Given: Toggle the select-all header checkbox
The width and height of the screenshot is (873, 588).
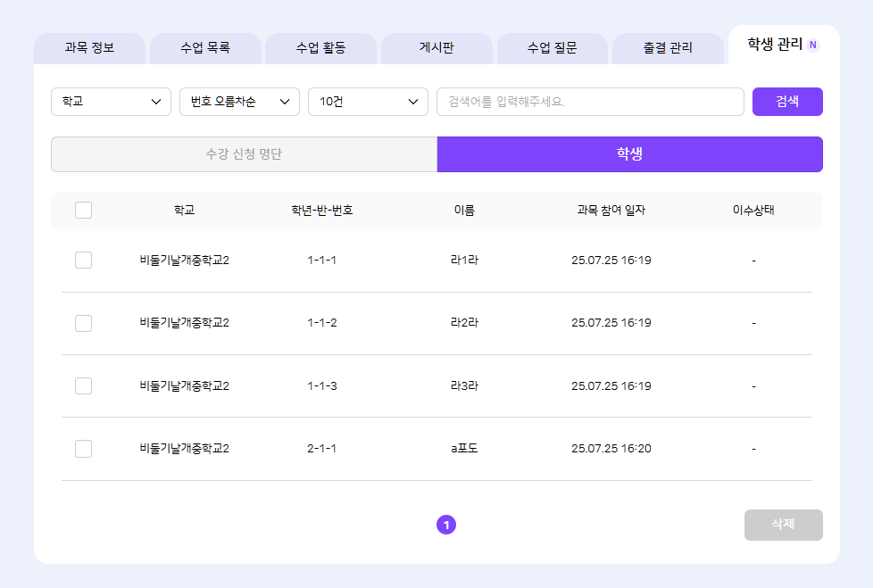Looking at the screenshot, I should tap(83, 211).
